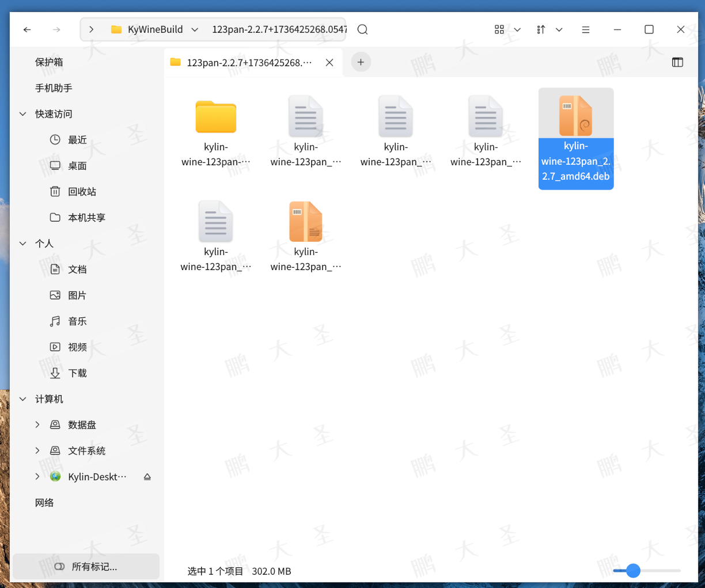Select the orange archive in second row

(x=306, y=222)
